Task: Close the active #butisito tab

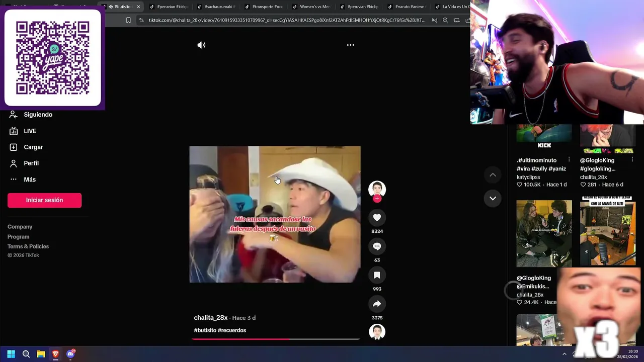Action: [138, 7]
